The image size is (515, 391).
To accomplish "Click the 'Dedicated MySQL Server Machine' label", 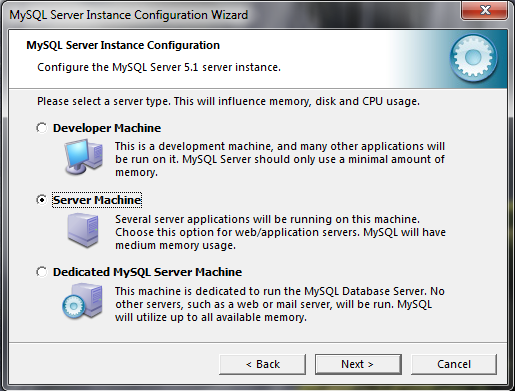I will pyautogui.click(x=147, y=272).
